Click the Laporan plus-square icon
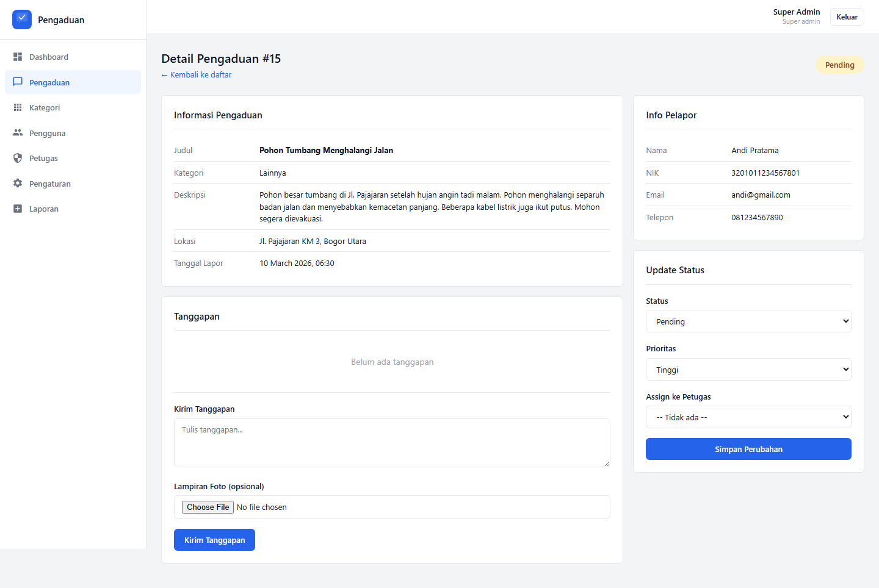Screen dimensions: 879x588 [x=18, y=209]
